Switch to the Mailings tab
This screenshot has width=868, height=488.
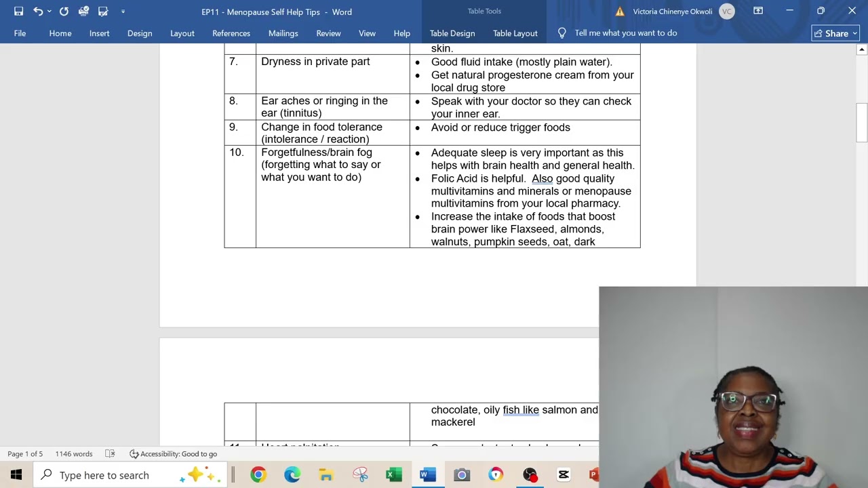(283, 33)
